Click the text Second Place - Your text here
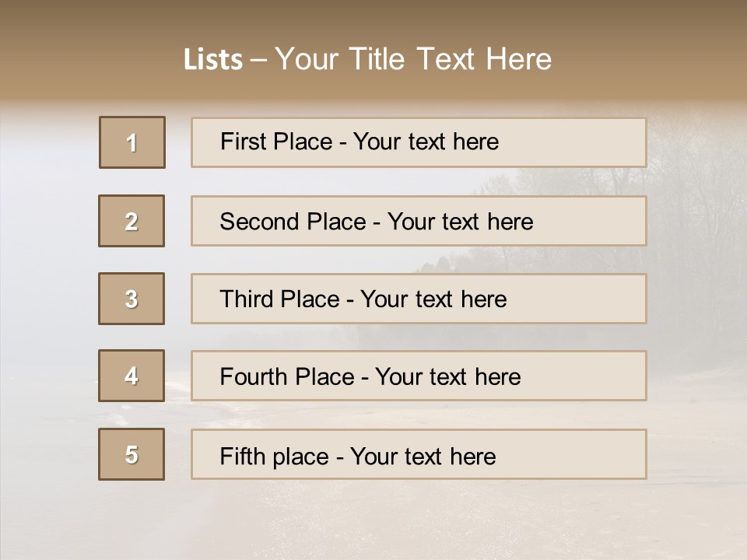Image resolution: width=747 pixels, height=560 pixels. point(377,222)
